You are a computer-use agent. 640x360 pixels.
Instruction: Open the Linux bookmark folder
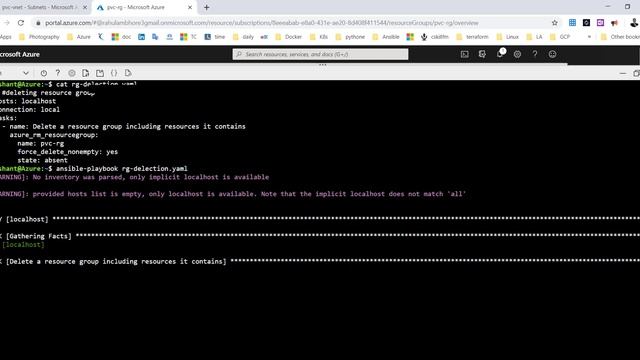pos(507,37)
